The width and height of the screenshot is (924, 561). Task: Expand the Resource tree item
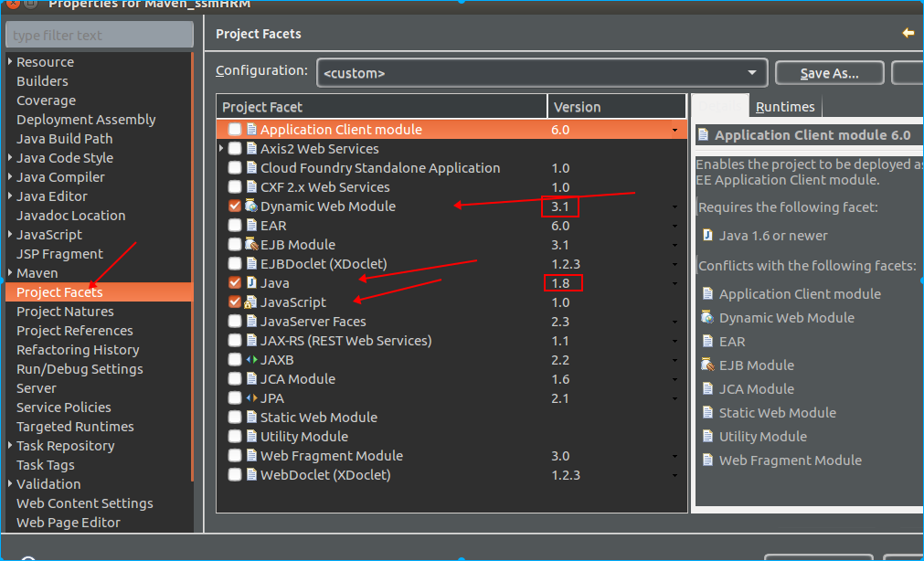tap(10, 61)
